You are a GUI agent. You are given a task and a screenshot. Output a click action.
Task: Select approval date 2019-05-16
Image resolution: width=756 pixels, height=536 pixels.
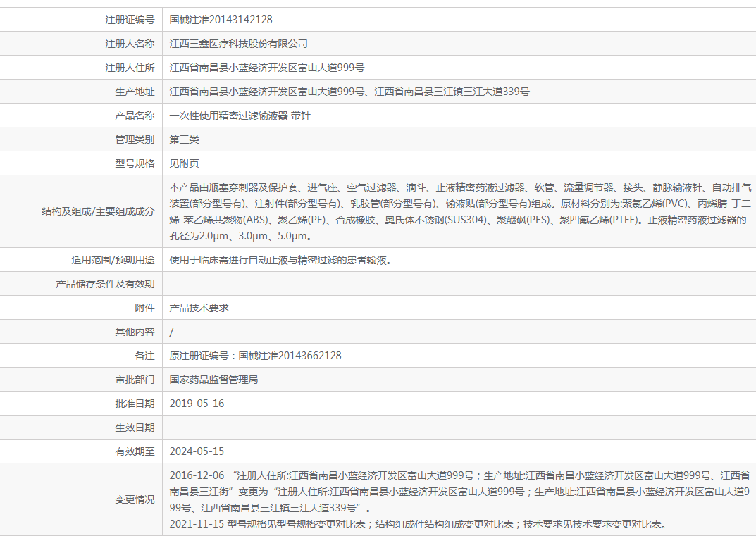pos(197,404)
